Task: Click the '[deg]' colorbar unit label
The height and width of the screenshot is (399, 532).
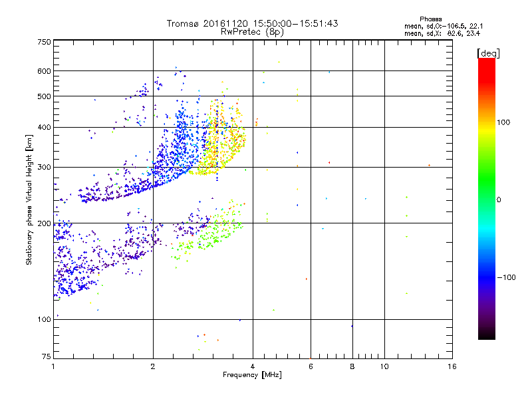Action: click(488, 53)
